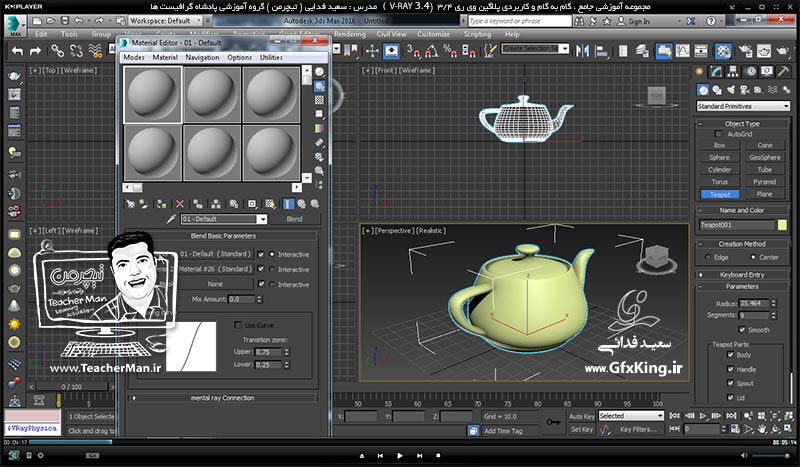The height and width of the screenshot is (467, 800).
Task: Click the Redo arrow in main toolbar
Action: click(35, 51)
